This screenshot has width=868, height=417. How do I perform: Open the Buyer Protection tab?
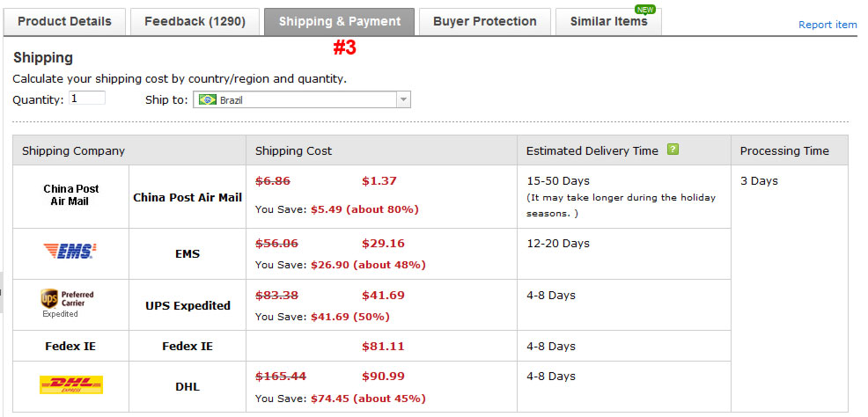click(x=485, y=22)
